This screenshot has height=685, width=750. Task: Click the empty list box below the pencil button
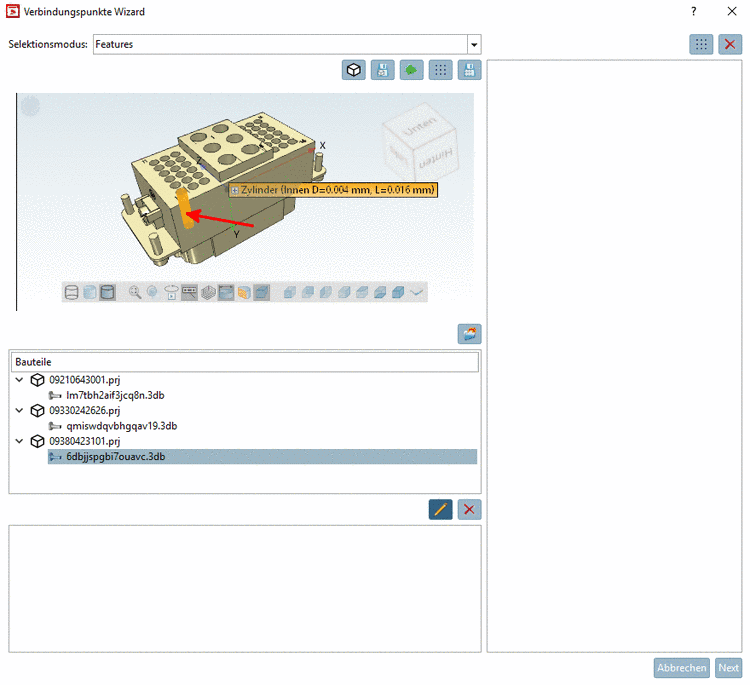tap(245, 588)
